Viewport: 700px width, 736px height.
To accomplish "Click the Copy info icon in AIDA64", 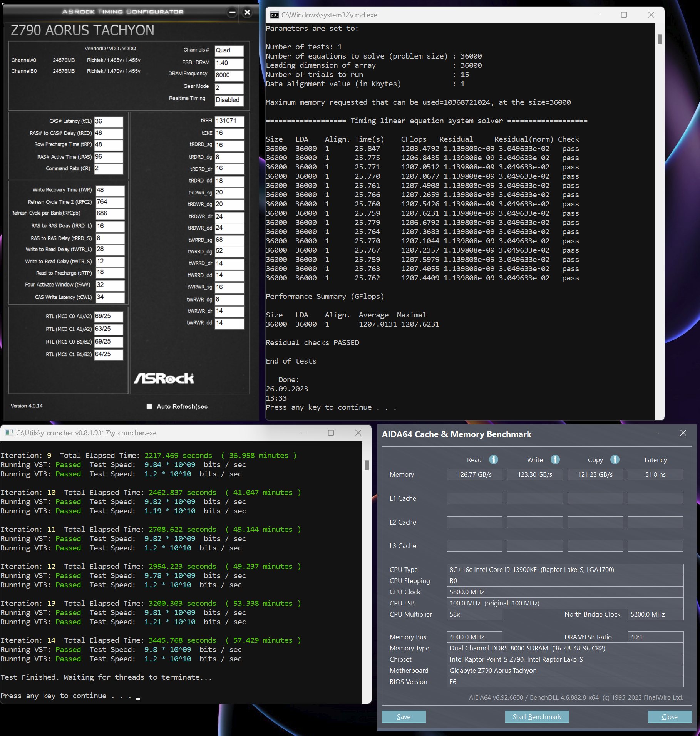I will [x=615, y=459].
